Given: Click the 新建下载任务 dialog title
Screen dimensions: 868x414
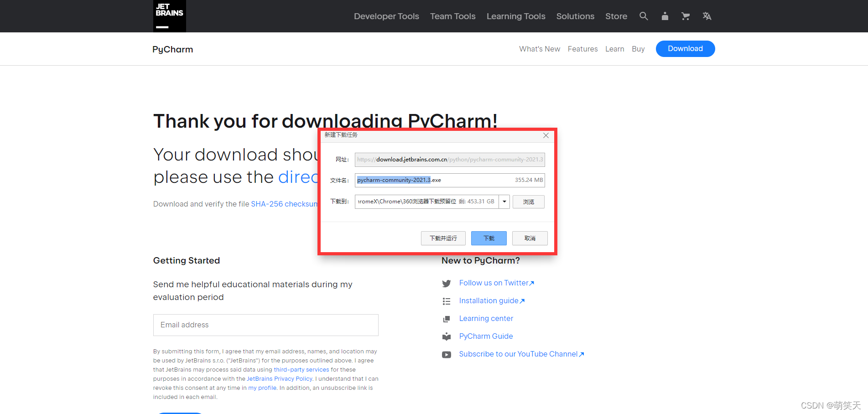Looking at the screenshot, I should coord(341,135).
